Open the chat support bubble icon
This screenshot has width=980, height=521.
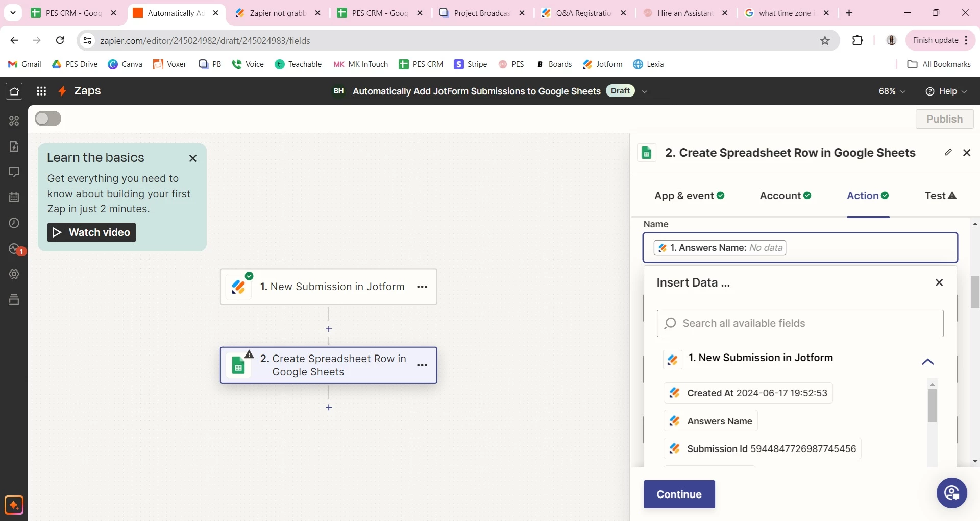point(952,493)
